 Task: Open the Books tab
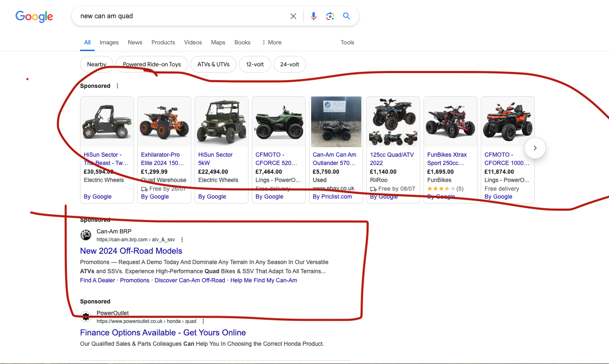[242, 42]
